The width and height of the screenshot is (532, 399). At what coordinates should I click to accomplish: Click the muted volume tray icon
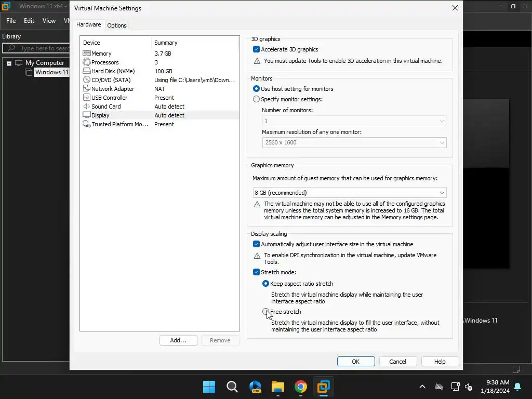point(469,387)
